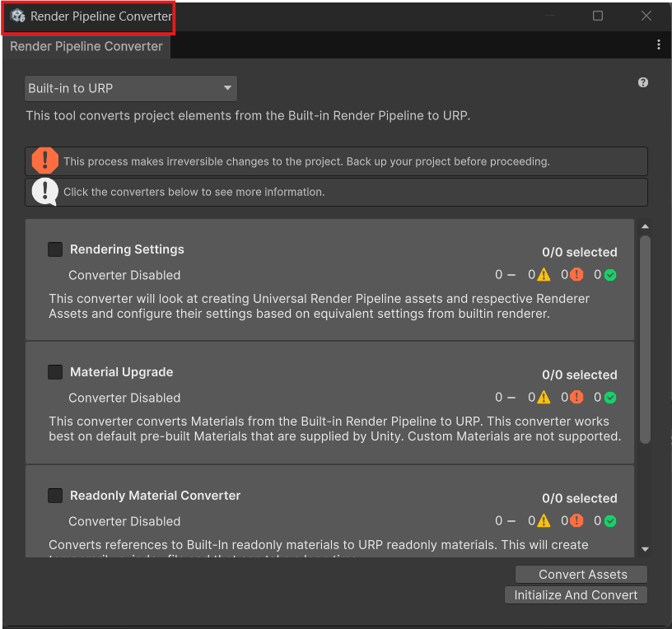The width and height of the screenshot is (672, 629).
Task: Click the Convert Assets button
Action: tap(581, 574)
